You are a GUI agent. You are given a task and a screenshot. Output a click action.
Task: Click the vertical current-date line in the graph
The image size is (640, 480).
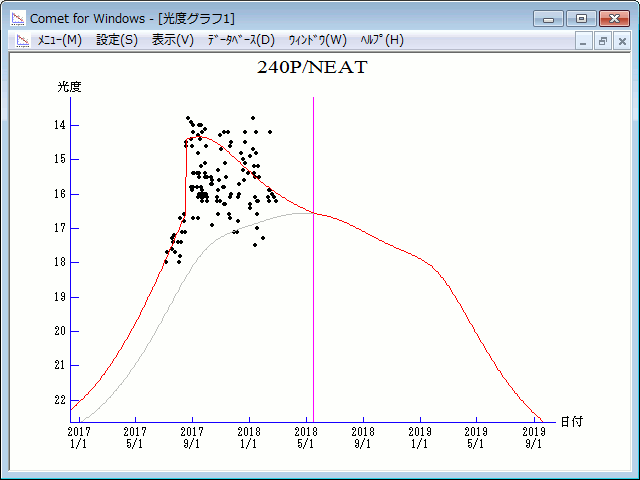(314, 300)
